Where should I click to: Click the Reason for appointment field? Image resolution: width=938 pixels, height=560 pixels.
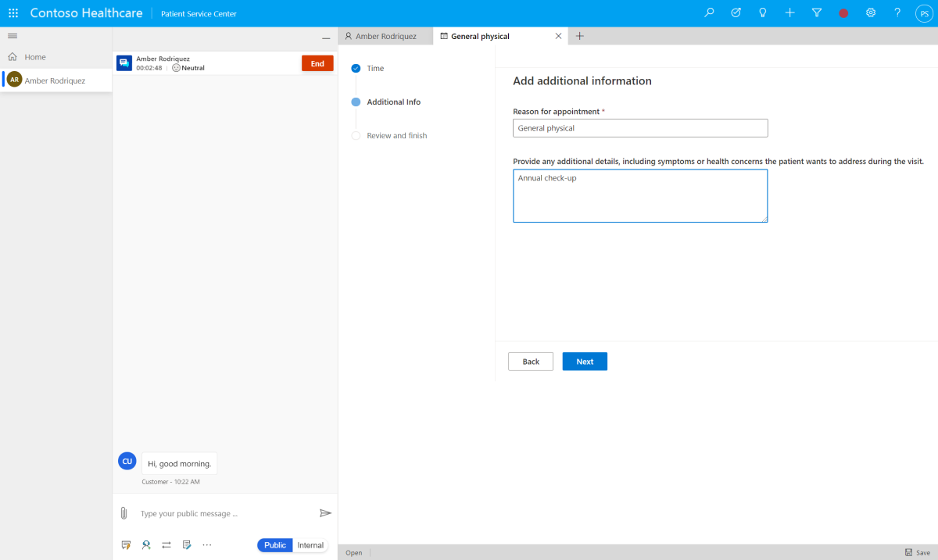[x=640, y=128]
